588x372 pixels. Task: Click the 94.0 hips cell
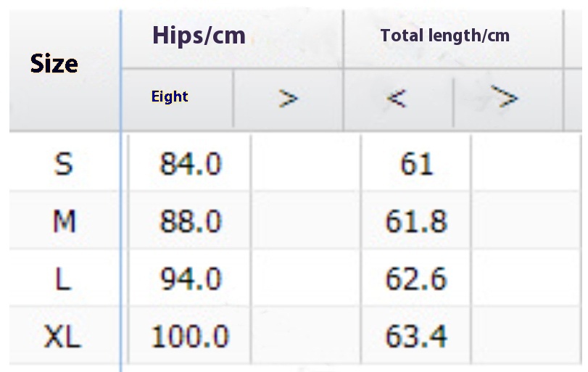[191, 278]
